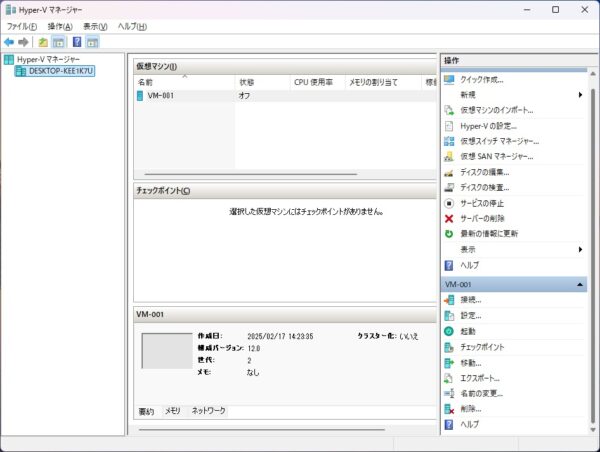Collapse the VM-001 actions section header
The image size is (600, 452).
(x=514, y=284)
